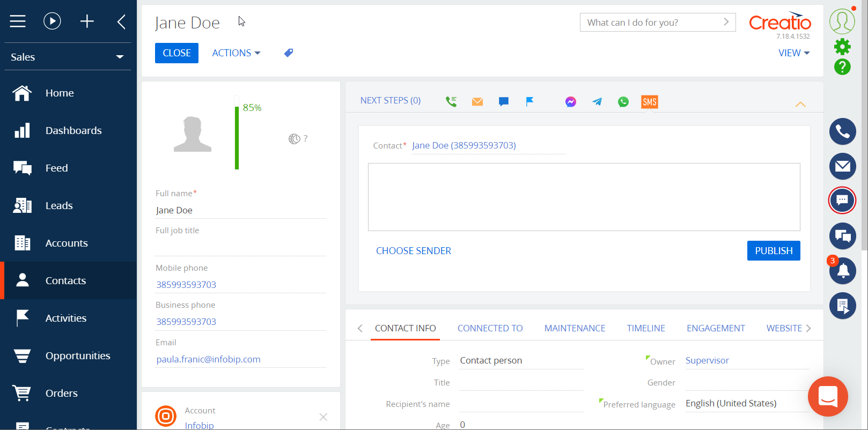Open Opportunities in the sidebar
The width and height of the screenshot is (868, 430).
[x=78, y=355]
